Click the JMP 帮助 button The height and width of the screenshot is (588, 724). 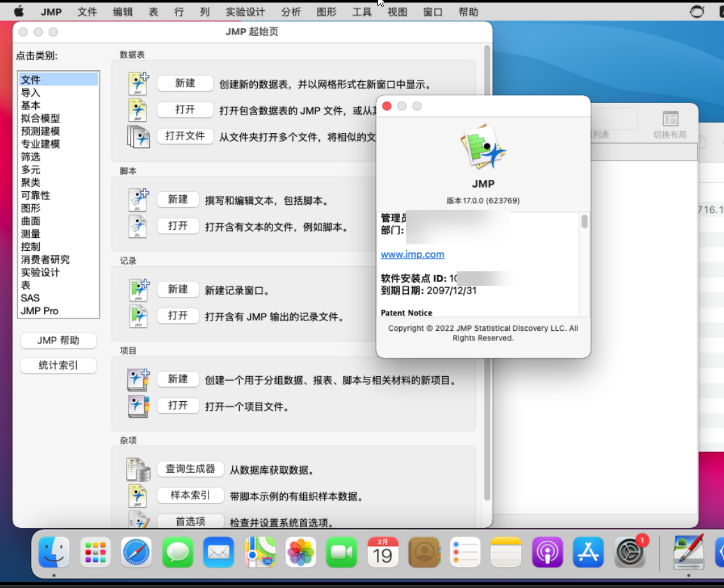[59, 340]
